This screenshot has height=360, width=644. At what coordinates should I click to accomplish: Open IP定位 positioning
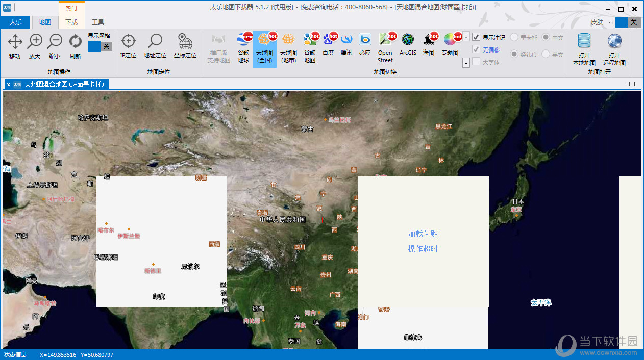point(128,46)
